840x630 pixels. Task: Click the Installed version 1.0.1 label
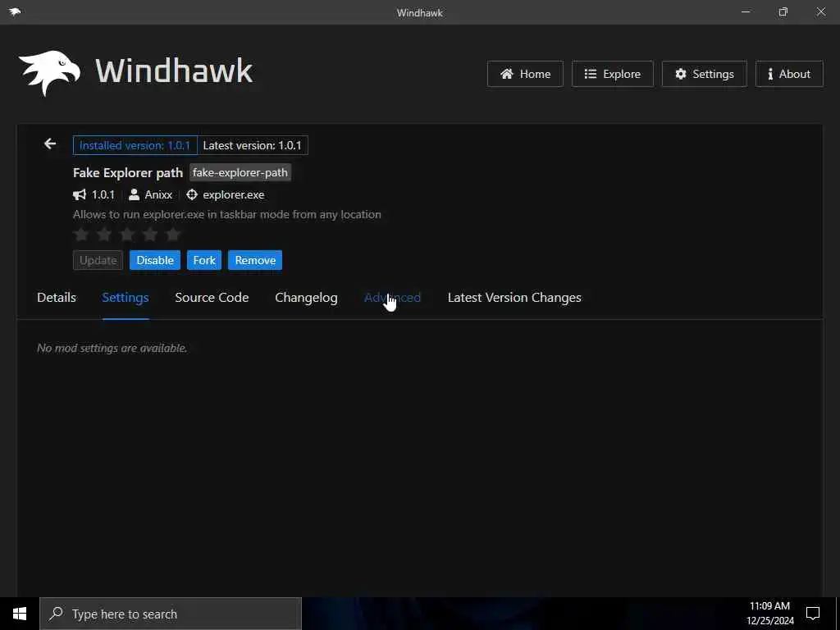tap(135, 145)
